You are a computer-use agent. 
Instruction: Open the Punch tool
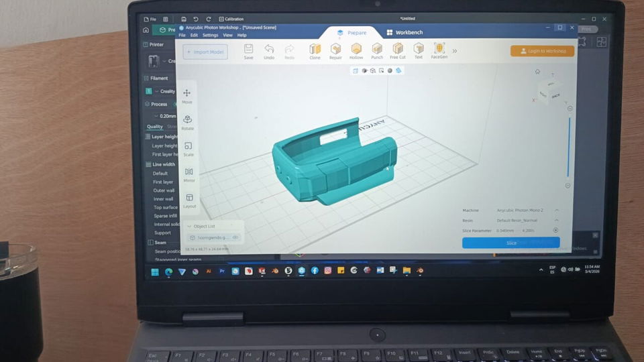click(377, 52)
